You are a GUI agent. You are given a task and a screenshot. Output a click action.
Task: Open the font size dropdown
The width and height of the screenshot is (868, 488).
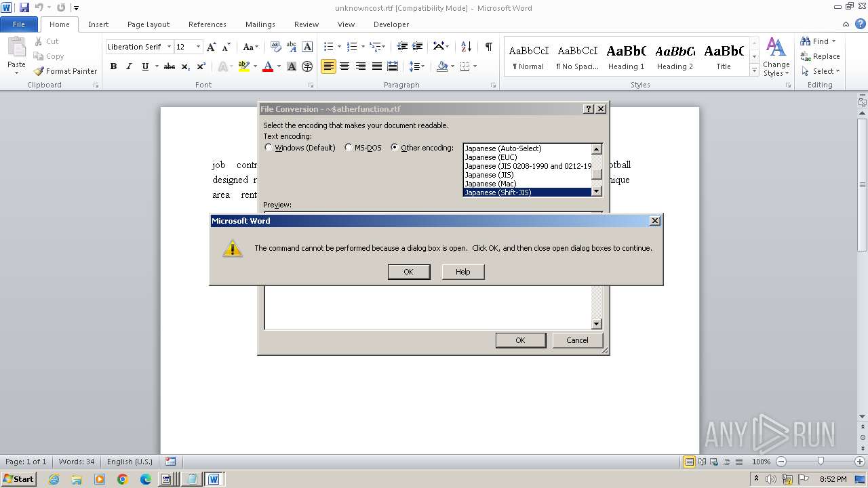[x=198, y=47]
